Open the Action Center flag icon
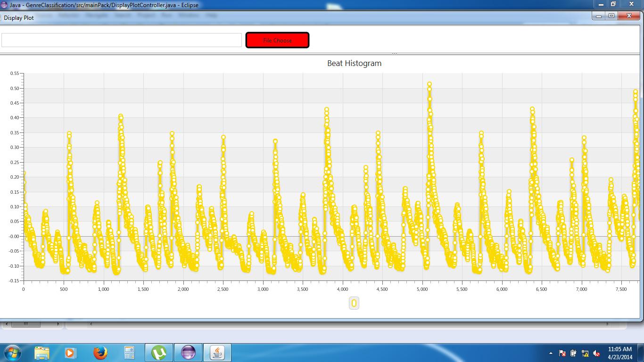The image size is (644, 362). click(x=562, y=353)
